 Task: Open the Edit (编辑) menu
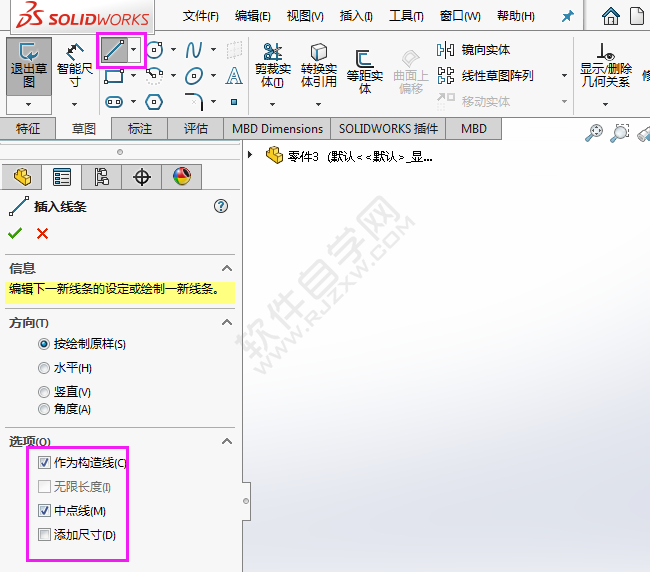252,16
